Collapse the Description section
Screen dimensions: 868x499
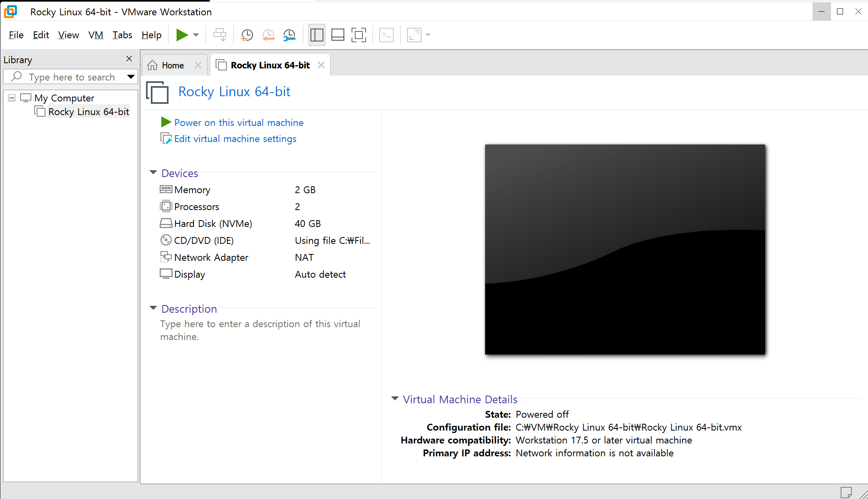[x=153, y=308]
